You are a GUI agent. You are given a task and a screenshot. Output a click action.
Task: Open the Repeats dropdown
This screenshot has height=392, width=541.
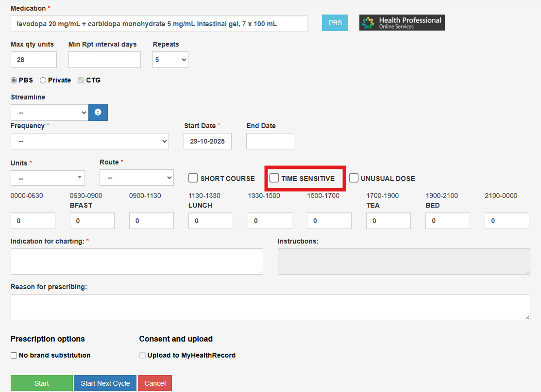point(170,60)
